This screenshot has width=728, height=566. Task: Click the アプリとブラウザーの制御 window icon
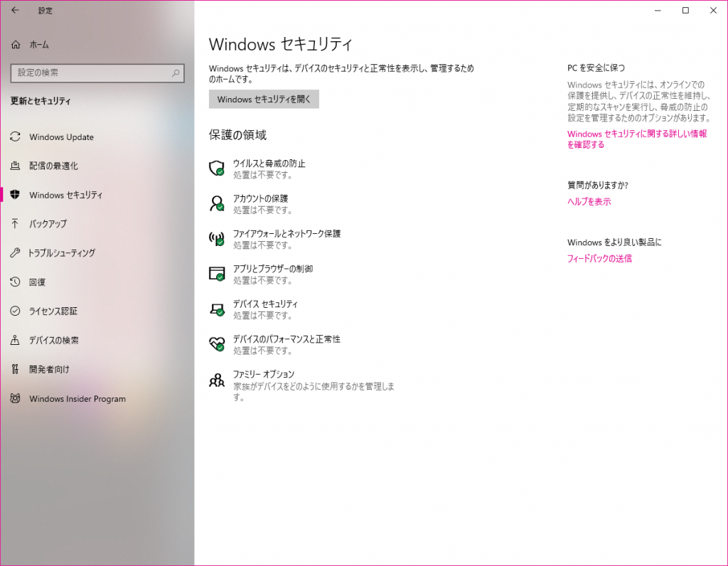click(216, 274)
